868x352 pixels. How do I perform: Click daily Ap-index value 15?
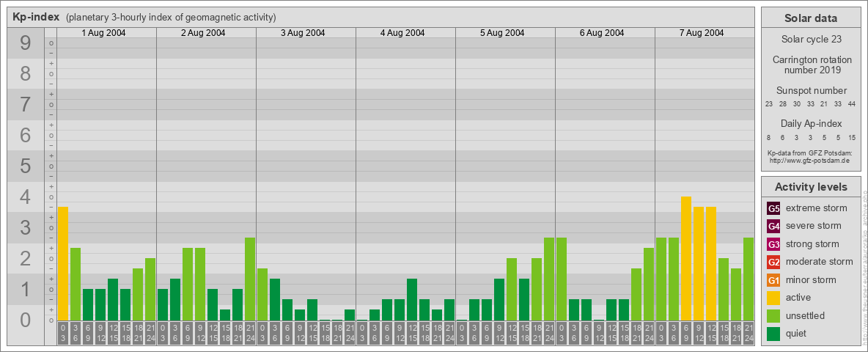click(x=852, y=137)
